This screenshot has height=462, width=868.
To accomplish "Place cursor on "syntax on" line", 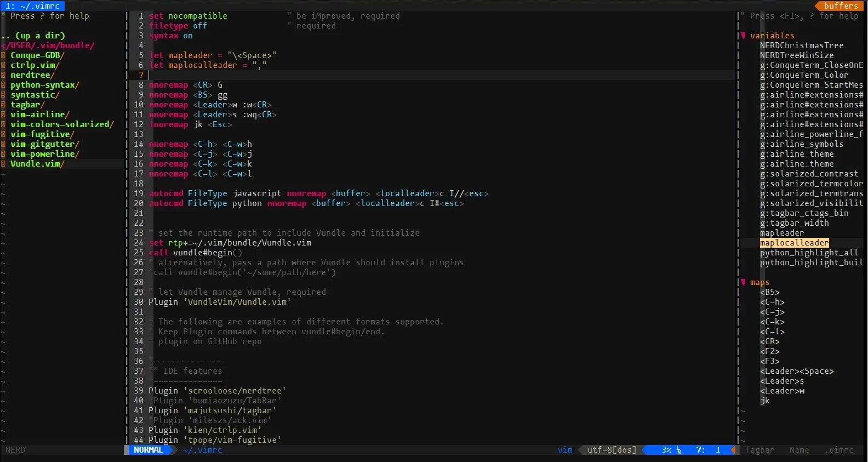I will (171, 36).
